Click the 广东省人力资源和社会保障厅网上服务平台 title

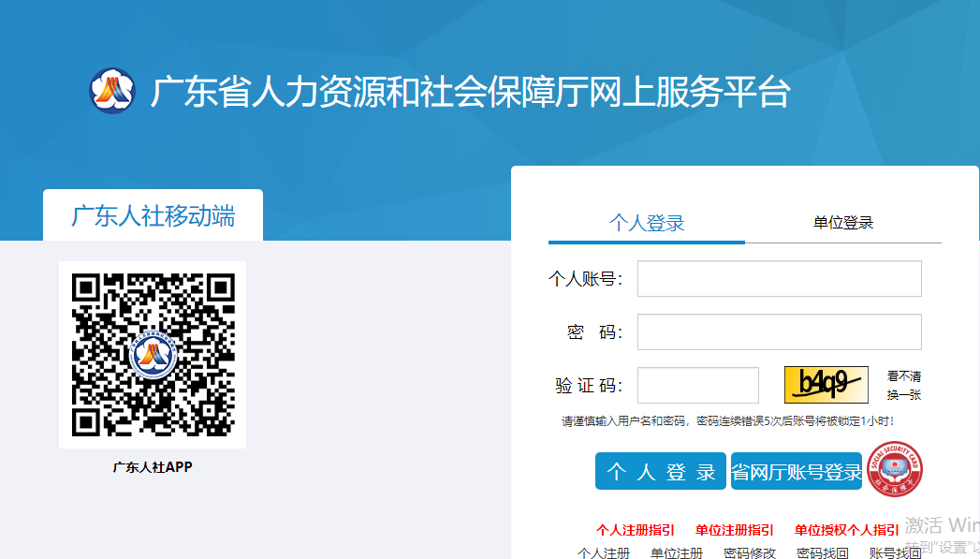[471, 91]
